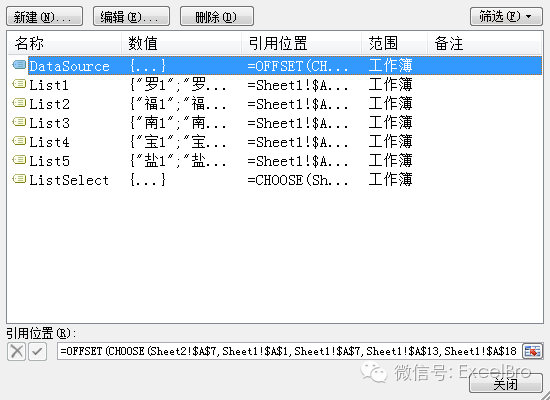Click the List2 name tag icon
550x400 pixels.
point(19,103)
